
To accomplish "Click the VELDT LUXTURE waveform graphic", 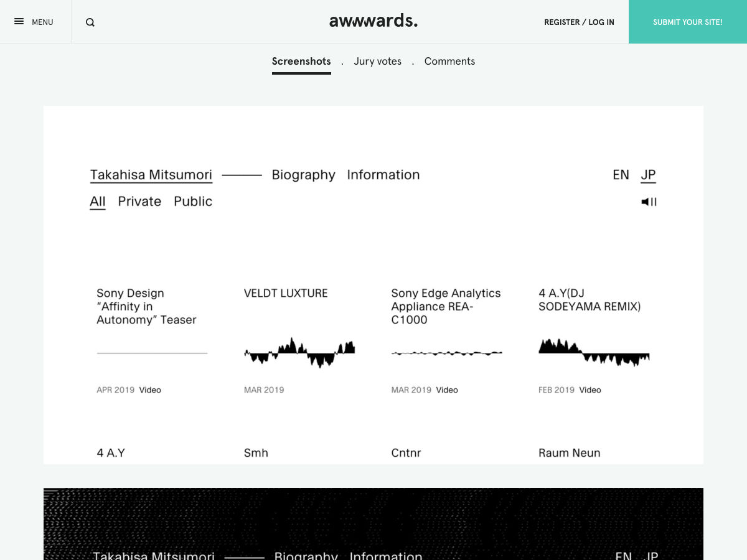I will point(299,353).
